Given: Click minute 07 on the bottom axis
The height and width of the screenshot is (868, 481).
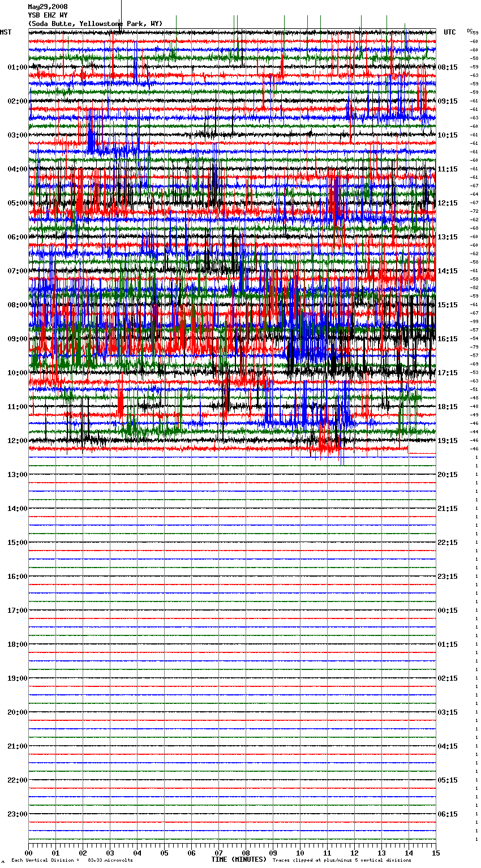Looking at the screenshot, I should [x=219, y=853].
